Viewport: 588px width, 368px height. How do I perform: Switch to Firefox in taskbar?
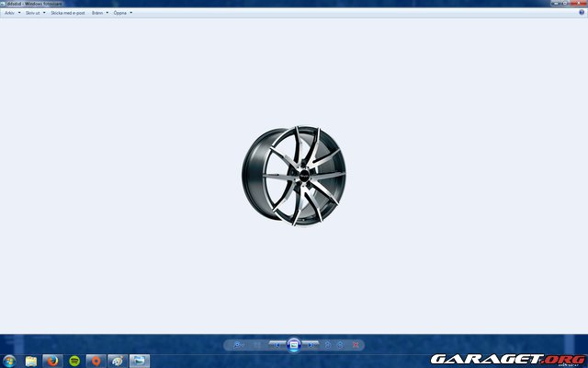(53, 361)
